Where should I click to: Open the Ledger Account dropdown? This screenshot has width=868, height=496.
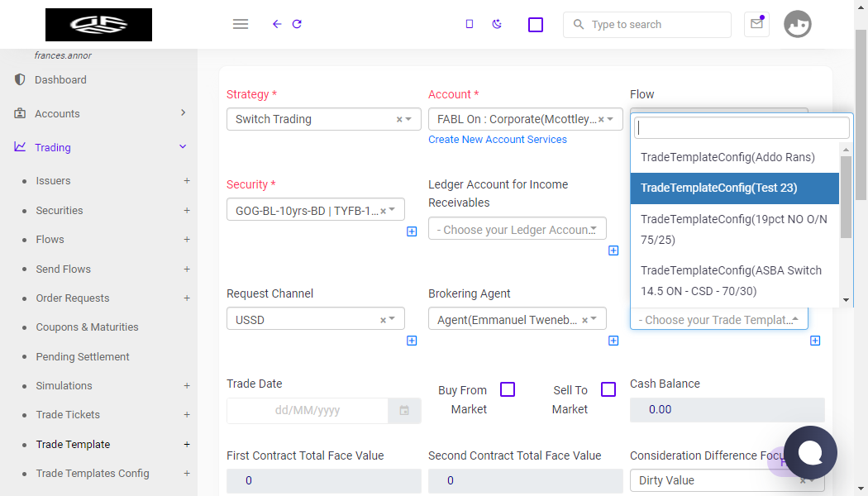point(517,229)
